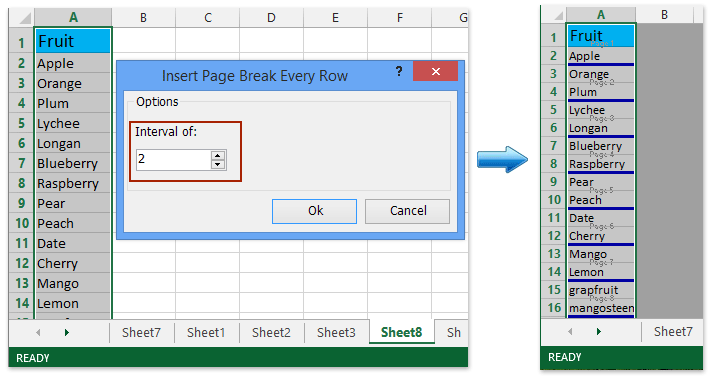Screen dimensions: 709x377
Task: Click the Raspberry cell in left worksheet
Action: coord(73,183)
